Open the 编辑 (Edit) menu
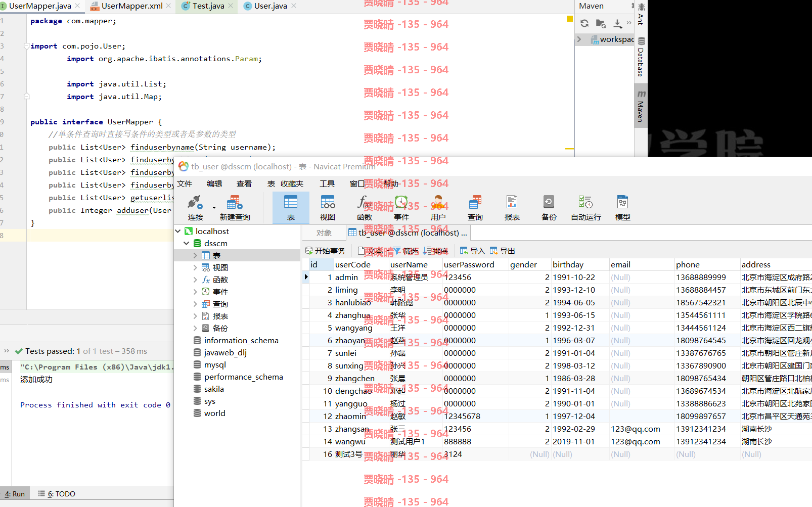The width and height of the screenshot is (812, 507). click(214, 183)
